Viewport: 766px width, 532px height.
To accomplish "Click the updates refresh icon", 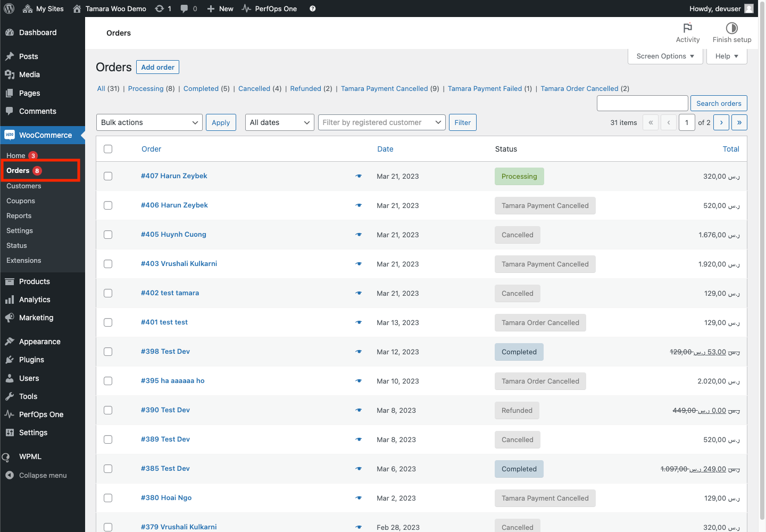I will [159, 9].
